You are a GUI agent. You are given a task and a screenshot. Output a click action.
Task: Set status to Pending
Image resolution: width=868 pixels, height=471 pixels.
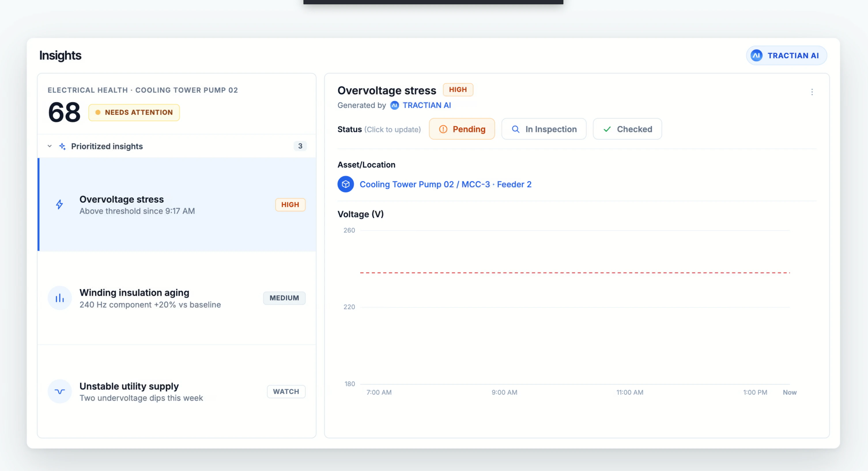pyautogui.click(x=462, y=129)
